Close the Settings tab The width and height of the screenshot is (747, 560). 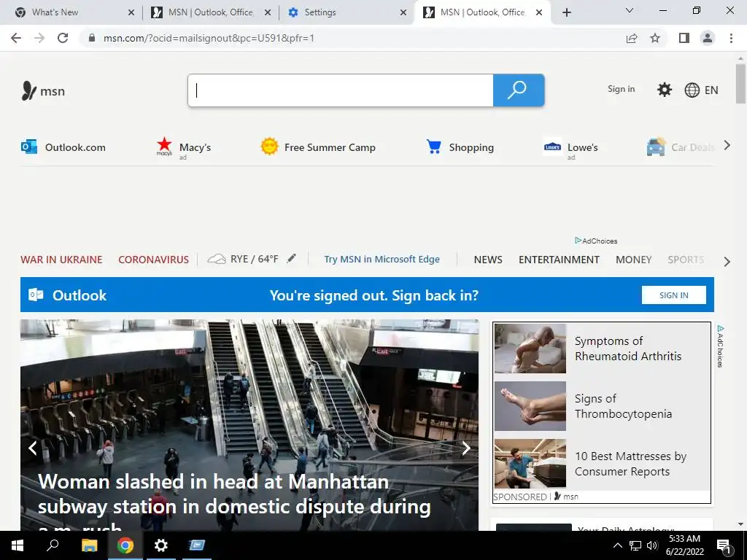[x=403, y=12]
